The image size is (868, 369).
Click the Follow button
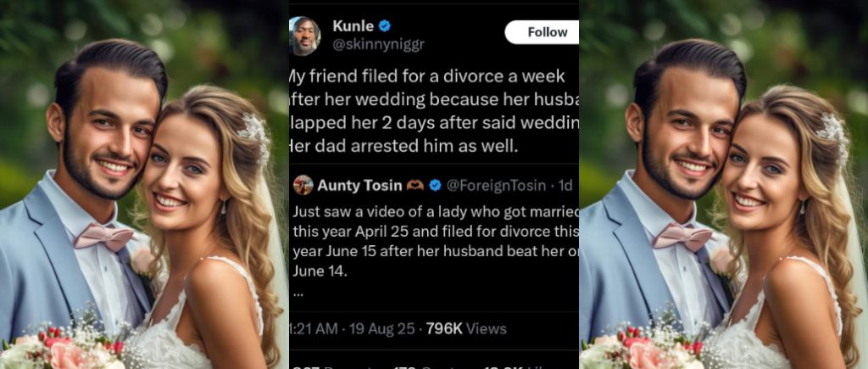click(x=543, y=32)
